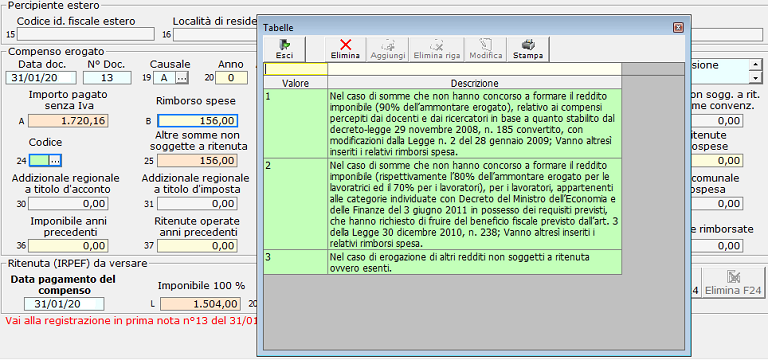Click the Data doc. field 31/01/20

pyautogui.click(x=41, y=77)
